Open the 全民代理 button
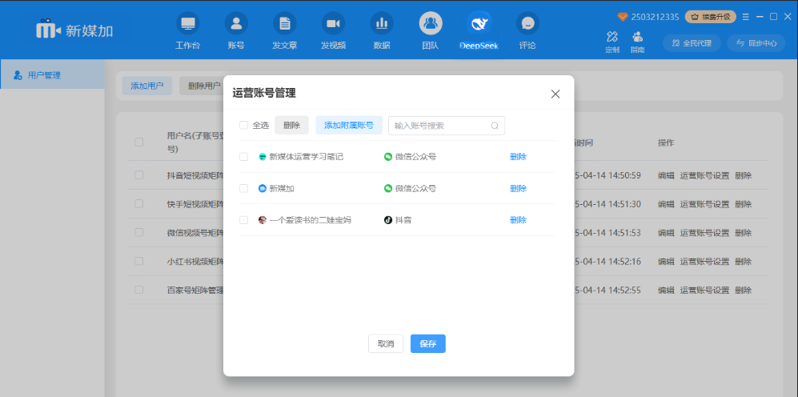The width and height of the screenshot is (798, 397). 692,43
